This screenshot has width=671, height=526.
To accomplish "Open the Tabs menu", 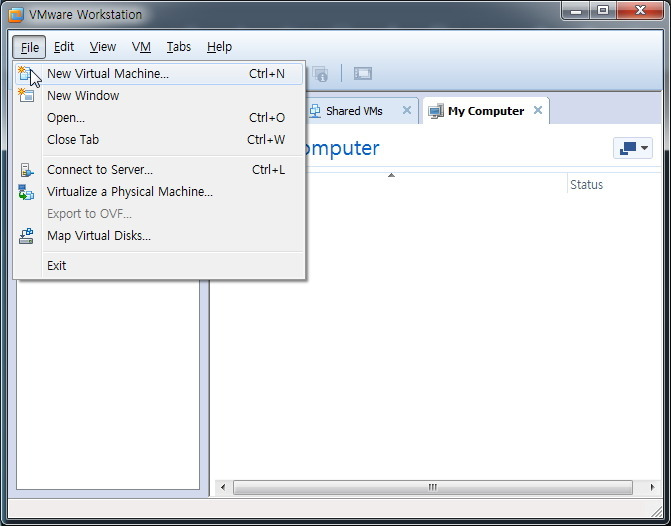I will (178, 47).
